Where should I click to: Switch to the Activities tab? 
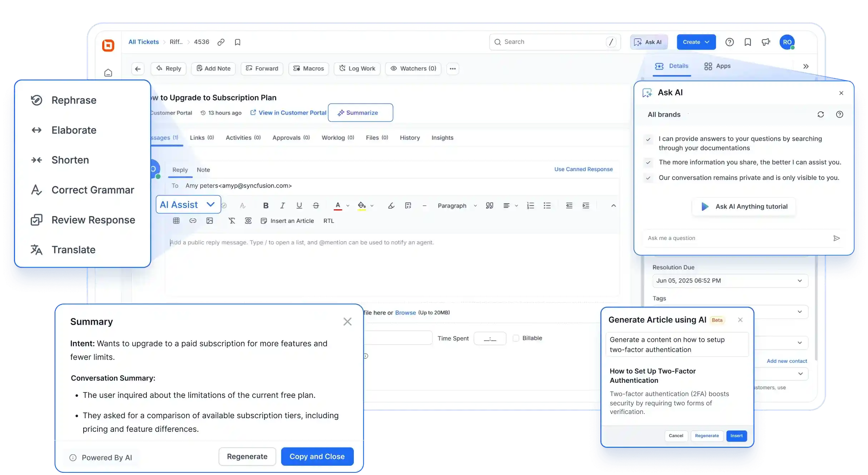pos(243,138)
